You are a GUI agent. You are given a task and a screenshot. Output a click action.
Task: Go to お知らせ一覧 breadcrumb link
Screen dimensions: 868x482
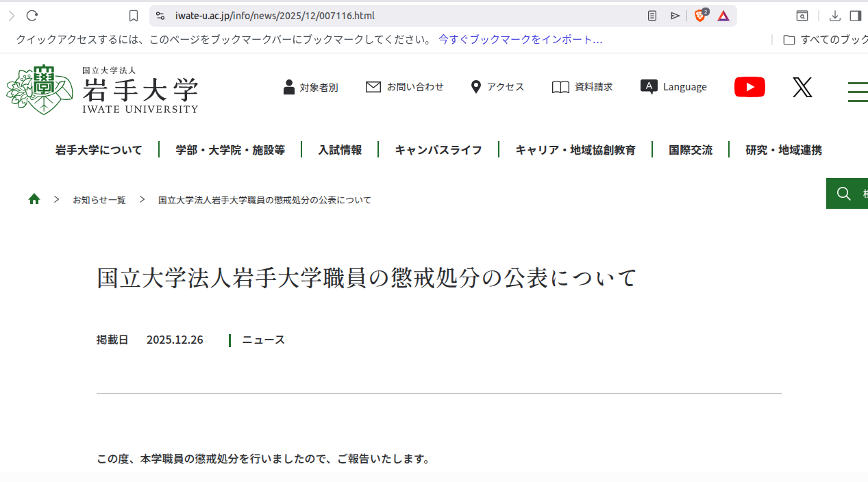coord(99,200)
